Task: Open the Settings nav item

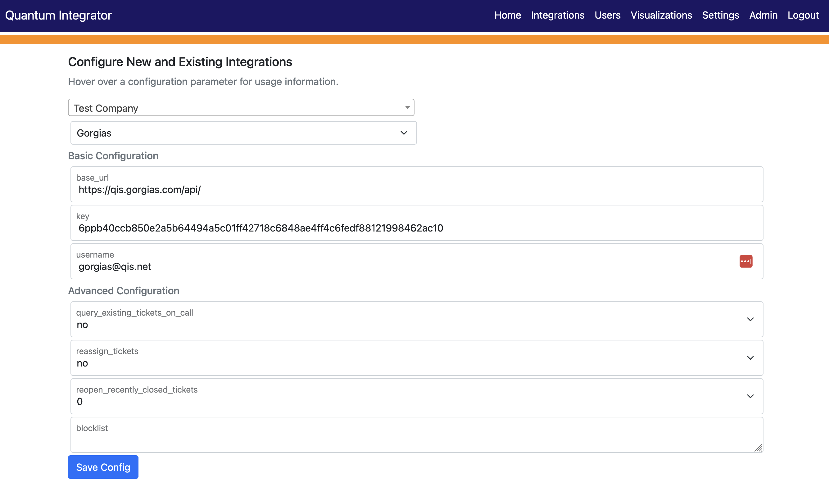Action: (x=720, y=16)
